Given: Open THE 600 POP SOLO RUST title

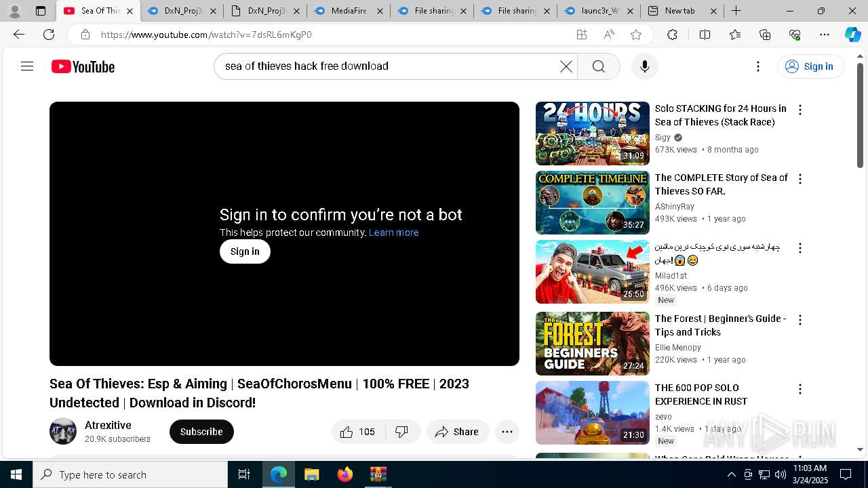Looking at the screenshot, I should (701, 394).
